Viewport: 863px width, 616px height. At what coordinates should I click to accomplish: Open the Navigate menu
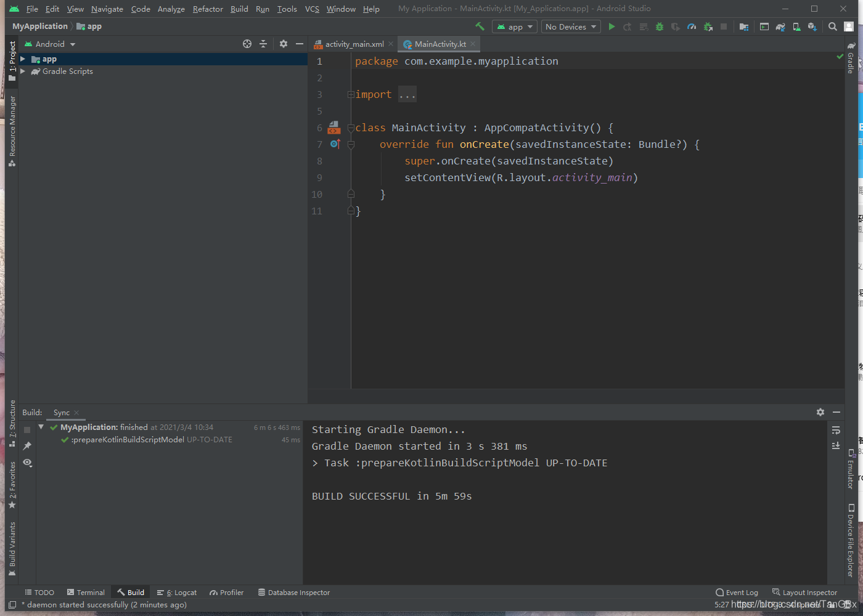pyautogui.click(x=107, y=9)
